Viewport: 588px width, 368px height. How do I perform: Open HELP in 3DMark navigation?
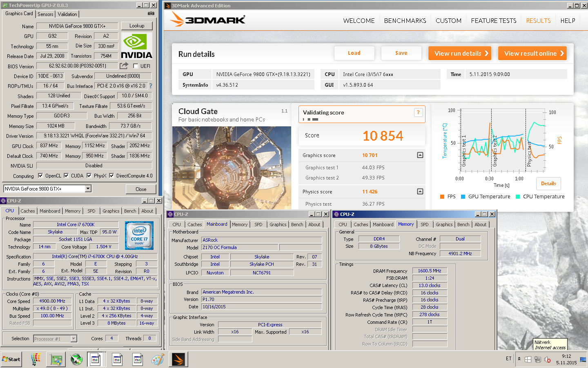pyautogui.click(x=568, y=20)
